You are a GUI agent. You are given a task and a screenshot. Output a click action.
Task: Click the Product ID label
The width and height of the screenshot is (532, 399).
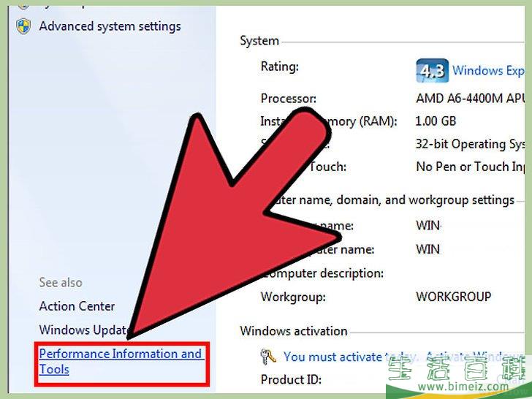tap(291, 379)
